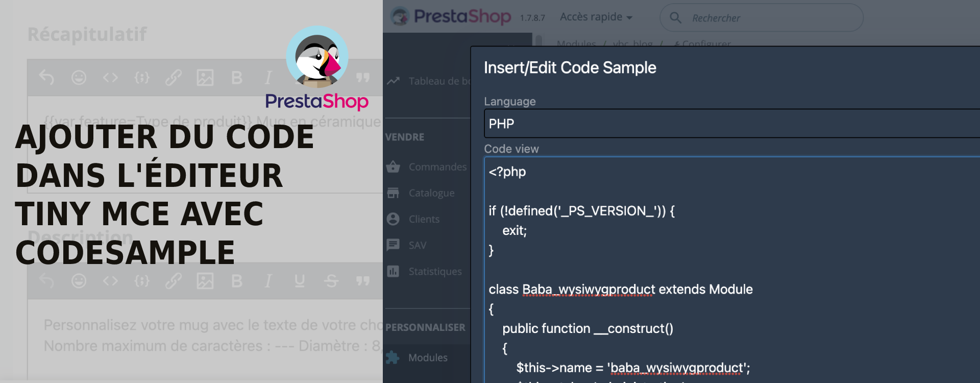The height and width of the screenshot is (383, 980).
Task: Expand the Accès rapide dropdown
Action: 596,17
